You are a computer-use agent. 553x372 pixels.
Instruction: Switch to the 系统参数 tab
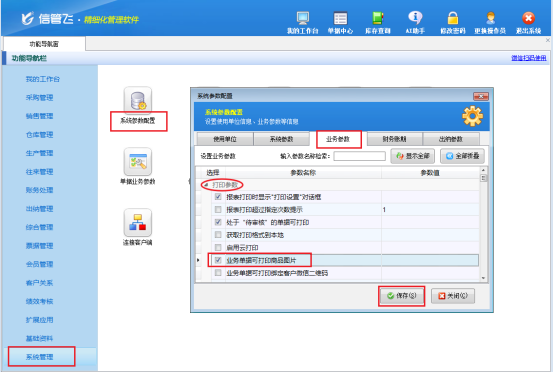pos(281,139)
